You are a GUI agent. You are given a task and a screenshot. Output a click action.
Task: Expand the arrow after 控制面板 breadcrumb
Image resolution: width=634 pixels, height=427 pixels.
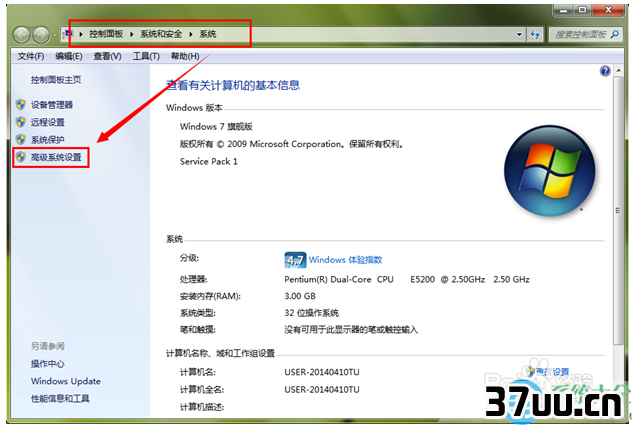point(132,34)
